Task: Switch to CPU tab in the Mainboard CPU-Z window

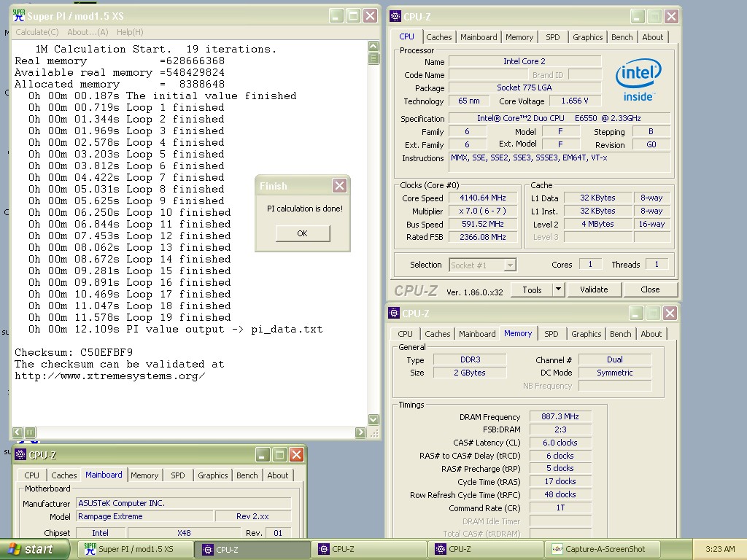Action: click(x=31, y=475)
